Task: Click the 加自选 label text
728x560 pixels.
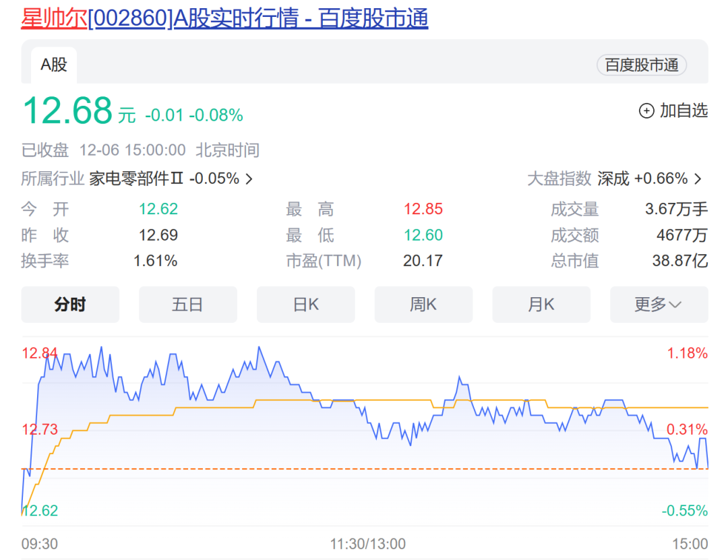Action: click(684, 111)
